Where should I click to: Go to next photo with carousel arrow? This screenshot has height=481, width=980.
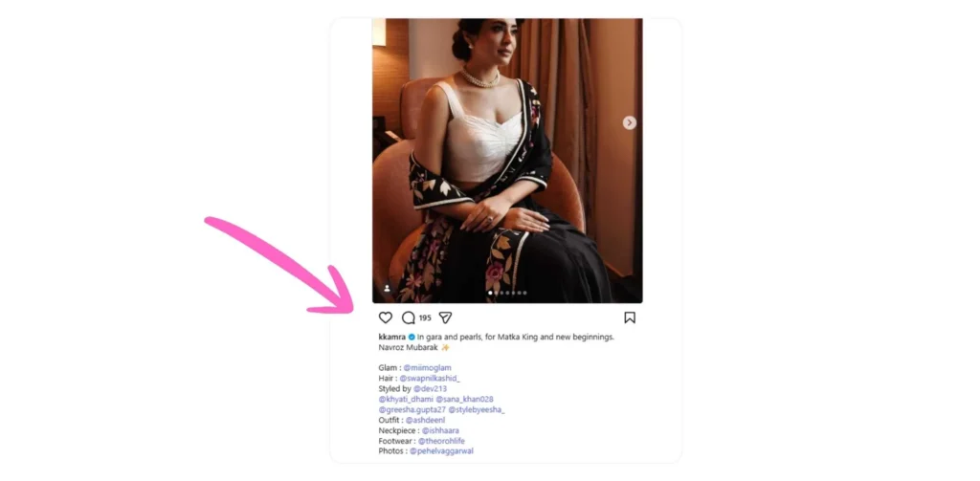pos(630,123)
